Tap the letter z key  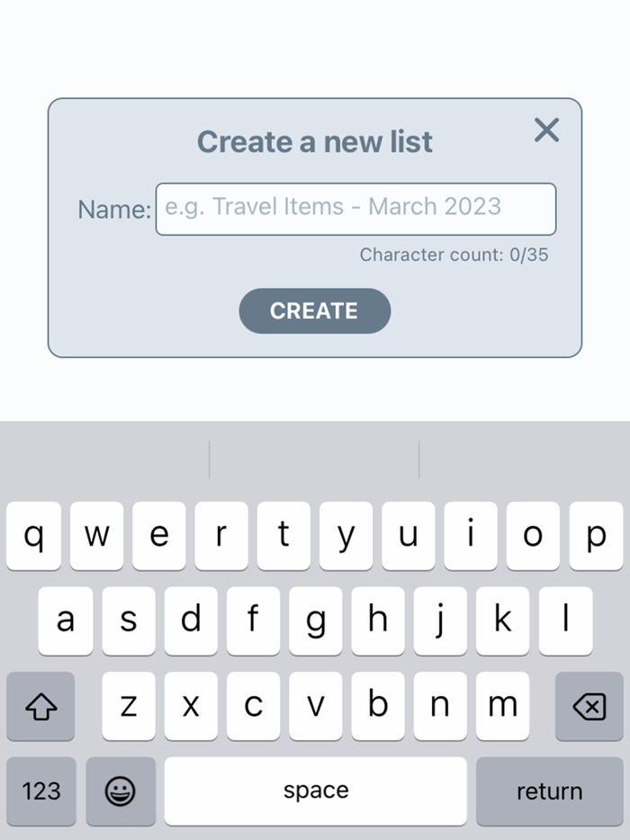click(128, 707)
